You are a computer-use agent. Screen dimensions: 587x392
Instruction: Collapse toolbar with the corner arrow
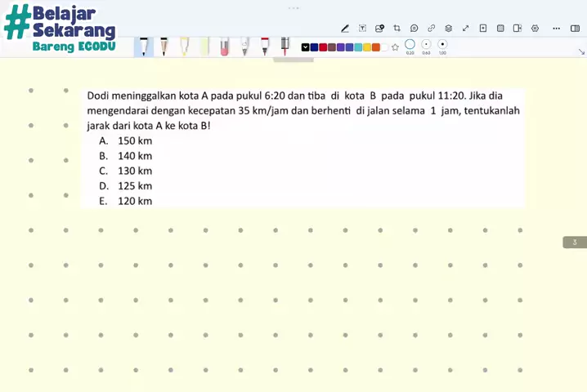point(581,51)
